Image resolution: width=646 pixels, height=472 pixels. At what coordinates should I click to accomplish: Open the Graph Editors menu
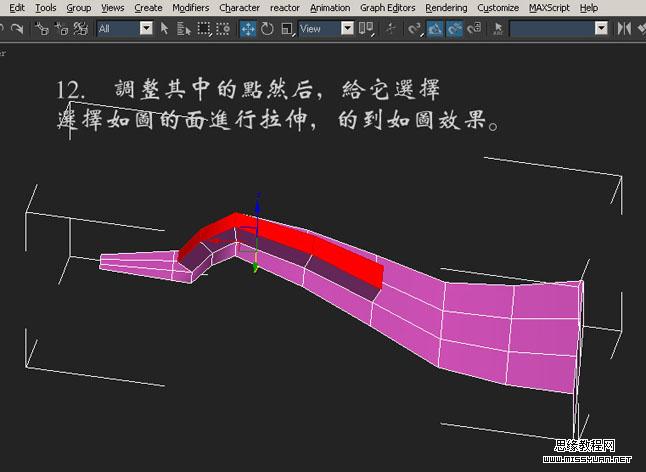388,8
